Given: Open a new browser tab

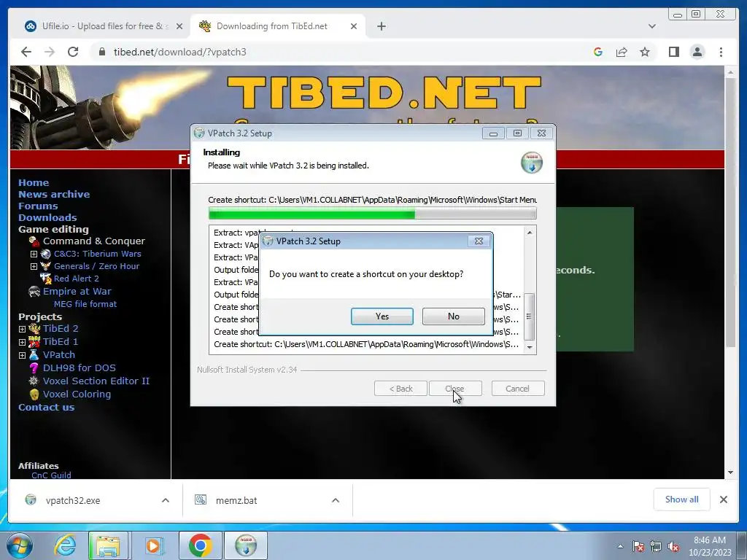Looking at the screenshot, I should (381, 26).
